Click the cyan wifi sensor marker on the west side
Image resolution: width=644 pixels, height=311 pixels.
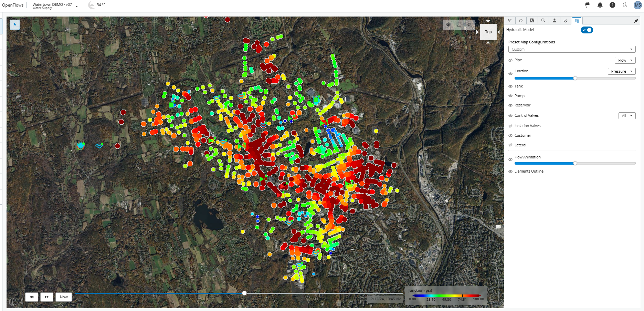pyautogui.click(x=99, y=146)
